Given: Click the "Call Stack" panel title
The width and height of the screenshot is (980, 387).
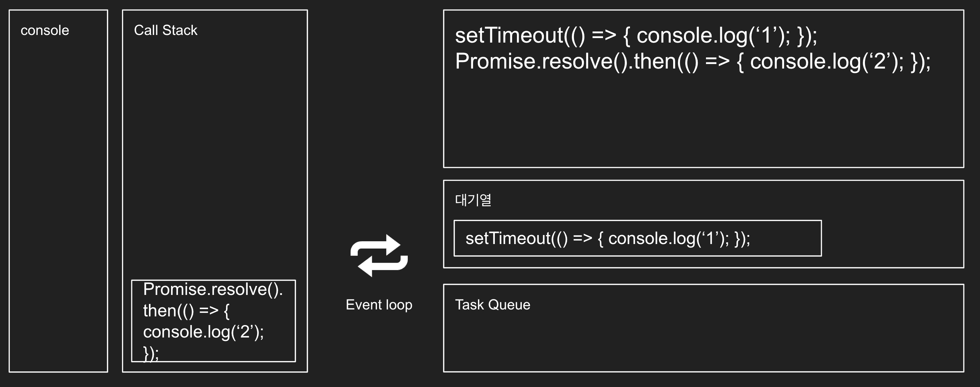Looking at the screenshot, I should point(166,30).
